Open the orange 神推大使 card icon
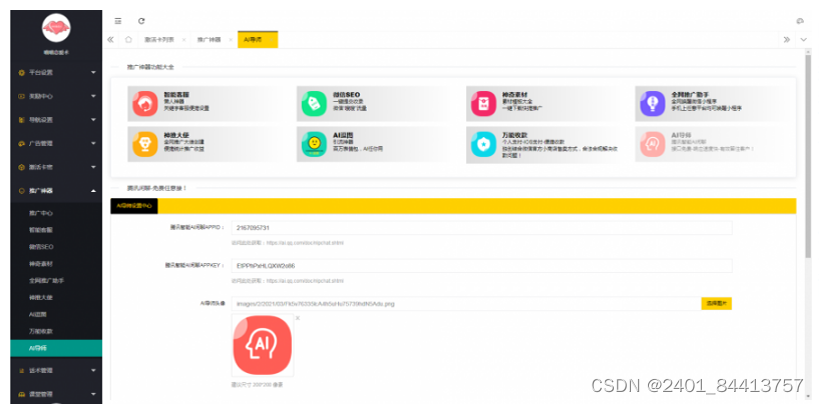The width and height of the screenshot is (819, 404). click(x=145, y=144)
